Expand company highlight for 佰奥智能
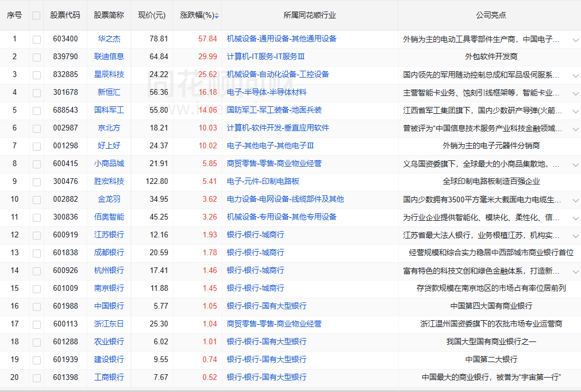The width and height of the screenshot is (581, 392). [x=575, y=218]
